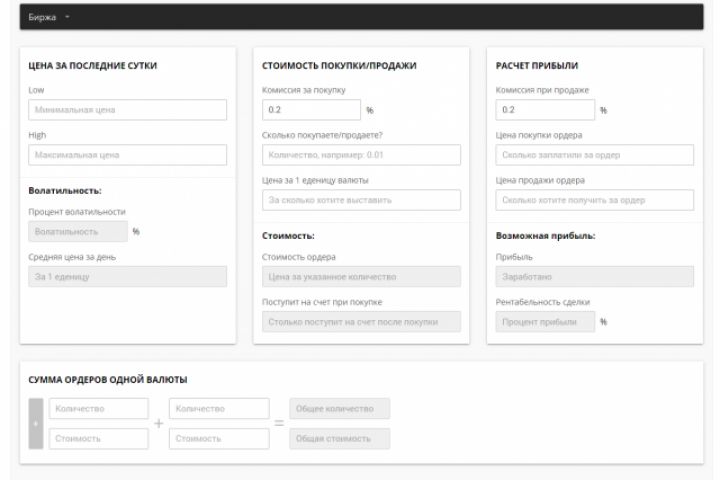This screenshot has height=480, width=720.
Task: Click the High maximum price field
Action: 127,155
